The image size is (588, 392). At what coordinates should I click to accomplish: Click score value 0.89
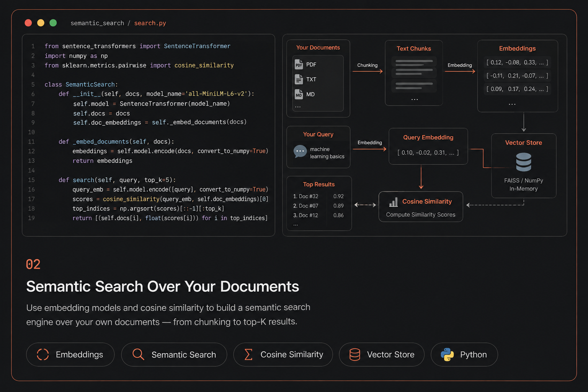click(x=338, y=206)
